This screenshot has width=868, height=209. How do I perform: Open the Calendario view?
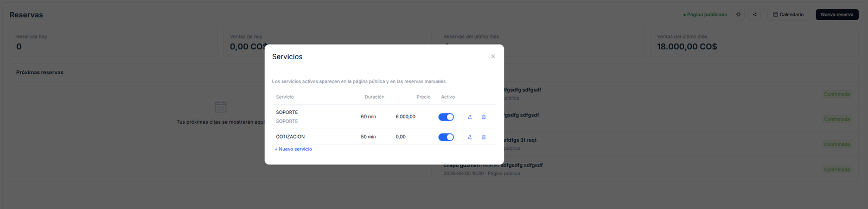pyautogui.click(x=788, y=15)
